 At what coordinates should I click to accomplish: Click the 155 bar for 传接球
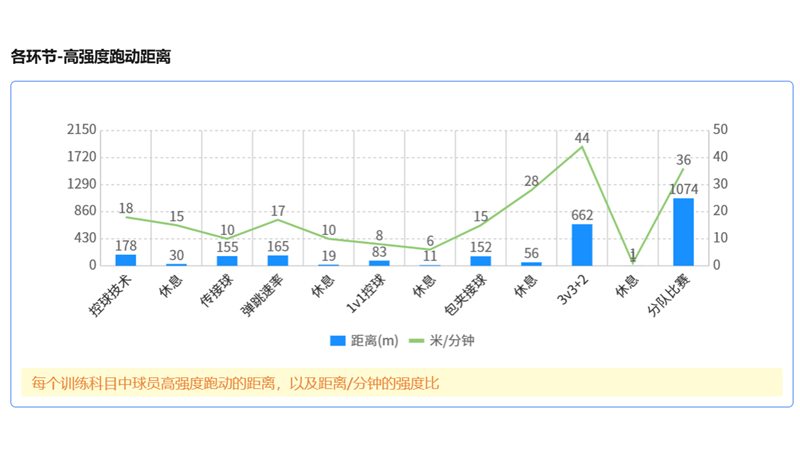227,261
